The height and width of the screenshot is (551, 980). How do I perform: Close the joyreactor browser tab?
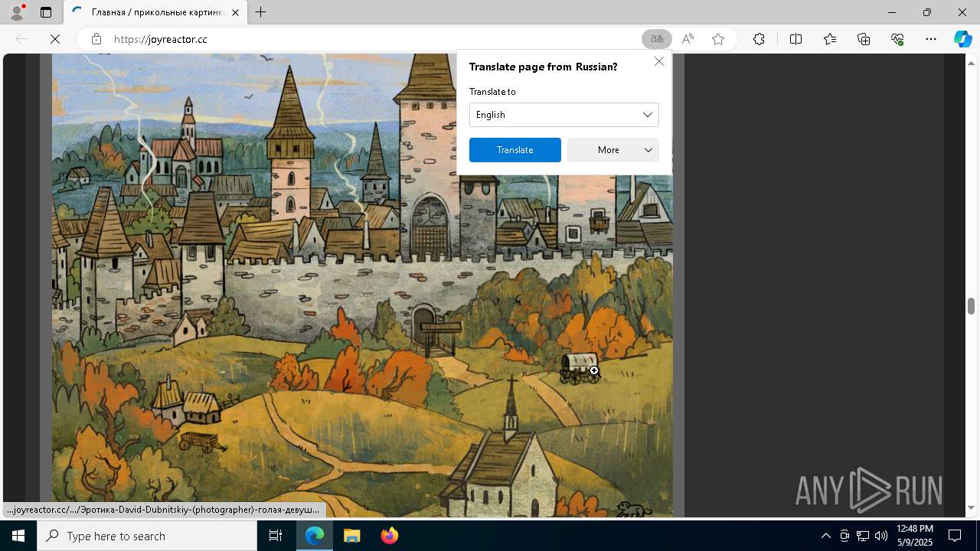[x=235, y=12]
